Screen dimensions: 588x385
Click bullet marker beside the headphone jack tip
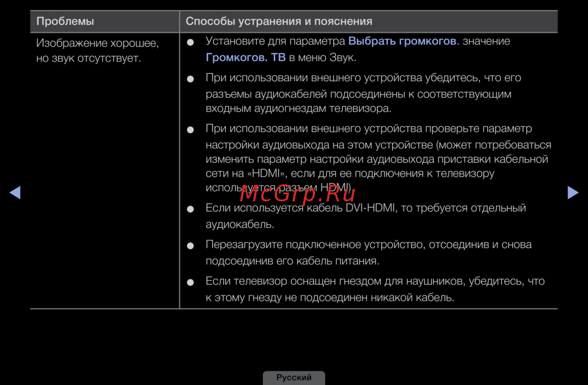[191, 283]
